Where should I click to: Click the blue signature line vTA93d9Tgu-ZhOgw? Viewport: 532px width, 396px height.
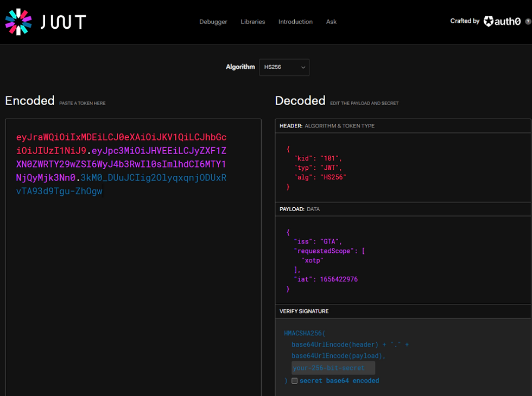59,191
